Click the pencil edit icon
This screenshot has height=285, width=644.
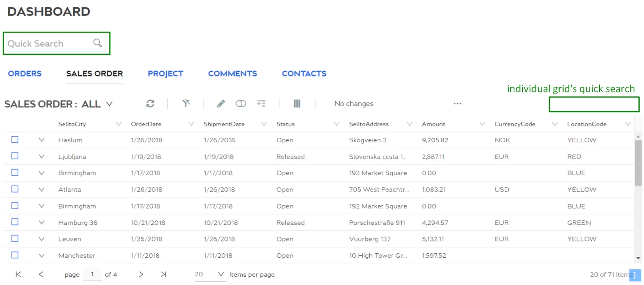(x=221, y=103)
